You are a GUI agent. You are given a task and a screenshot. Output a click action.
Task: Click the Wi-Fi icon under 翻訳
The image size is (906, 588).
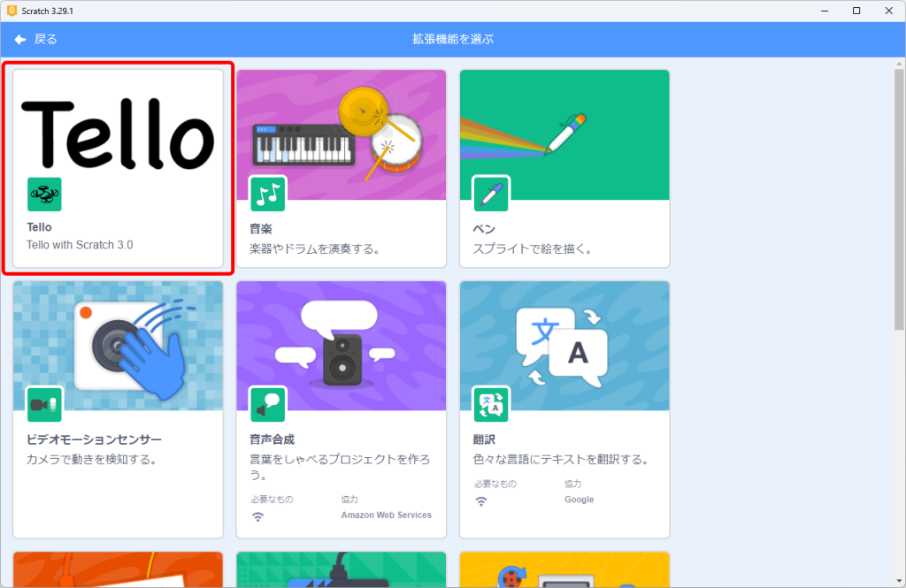click(480, 500)
